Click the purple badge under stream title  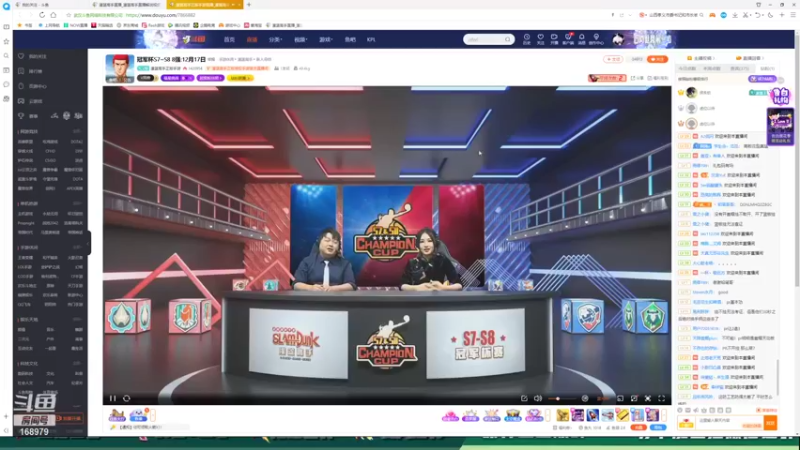177,78
